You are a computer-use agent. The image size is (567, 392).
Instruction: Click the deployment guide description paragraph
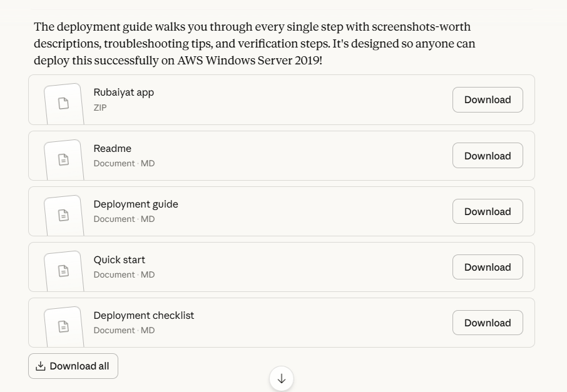click(254, 44)
